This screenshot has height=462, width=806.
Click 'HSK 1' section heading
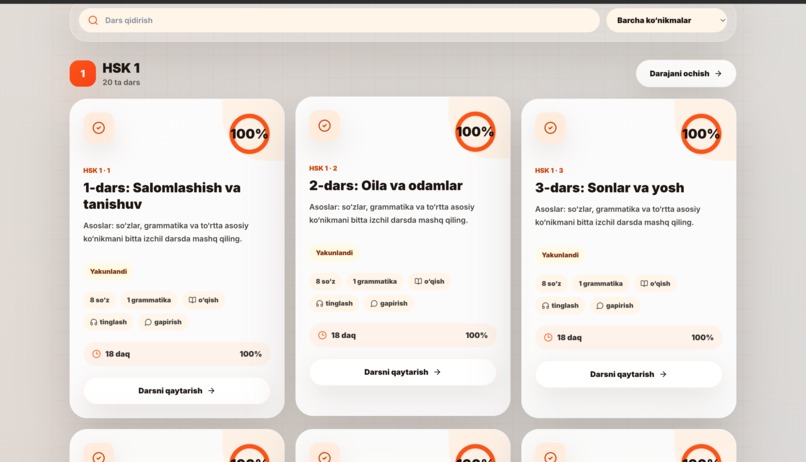coord(121,68)
